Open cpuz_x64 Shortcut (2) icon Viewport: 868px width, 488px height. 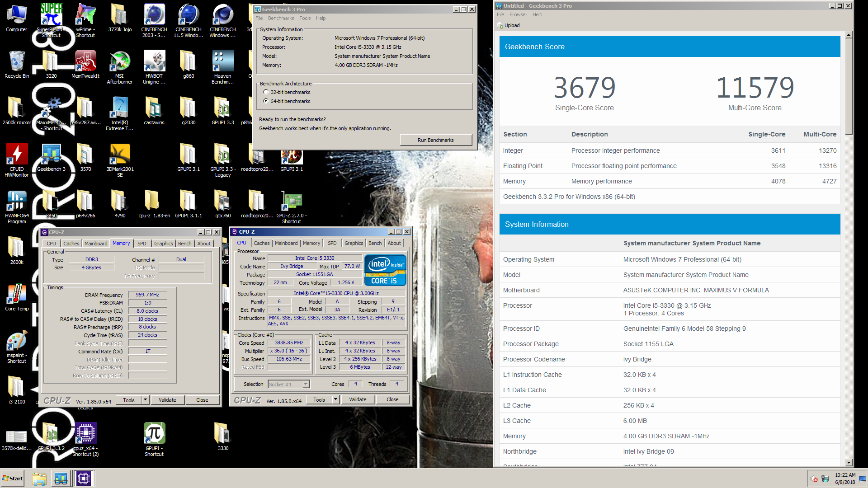coord(85,439)
